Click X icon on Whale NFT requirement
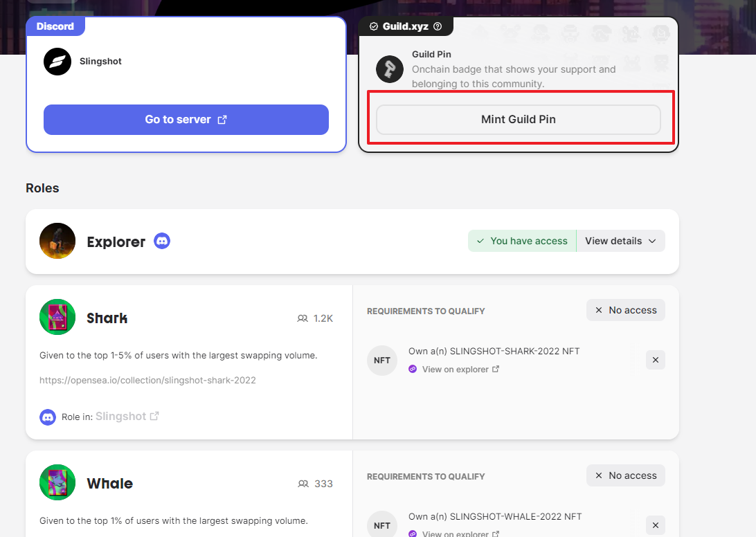Screen dimensions: 756x537 [656, 525]
